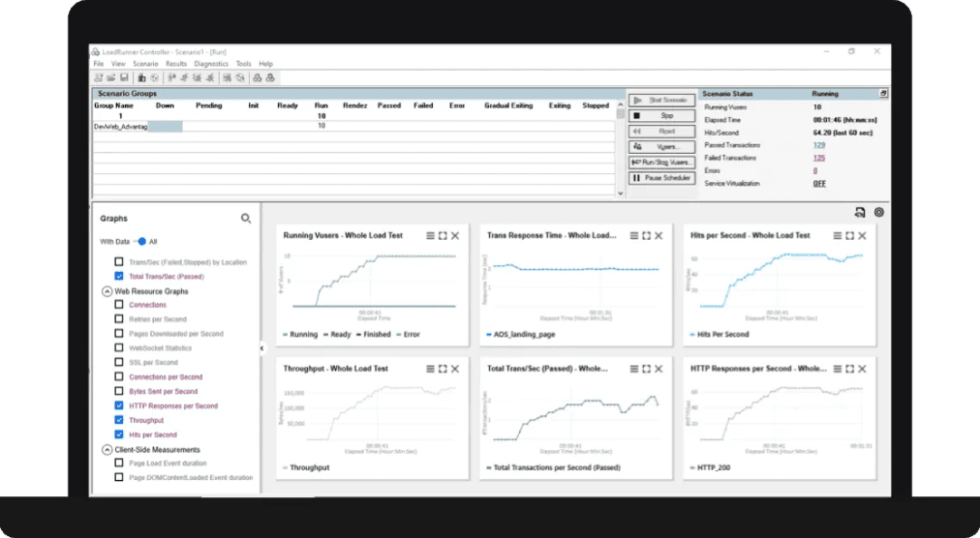Close the Hits per Second graph
The image size is (980, 538).
[x=862, y=235]
